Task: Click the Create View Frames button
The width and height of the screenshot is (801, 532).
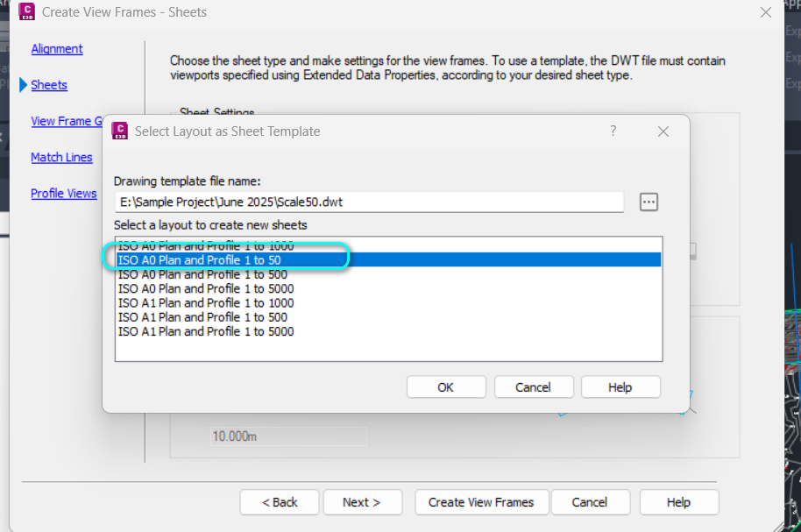Action: tap(481, 502)
